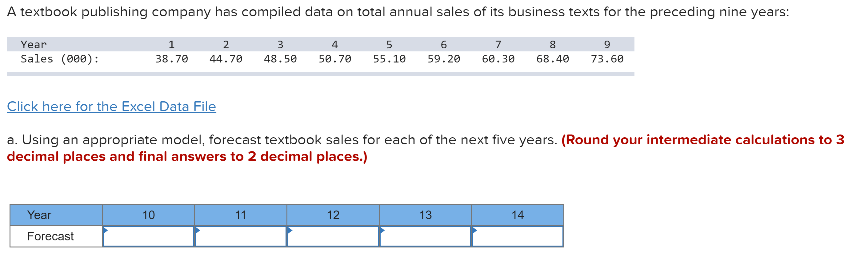Select the Sales value 73.60 in the data table
This screenshot has width=868, height=261.
click(x=607, y=58)
